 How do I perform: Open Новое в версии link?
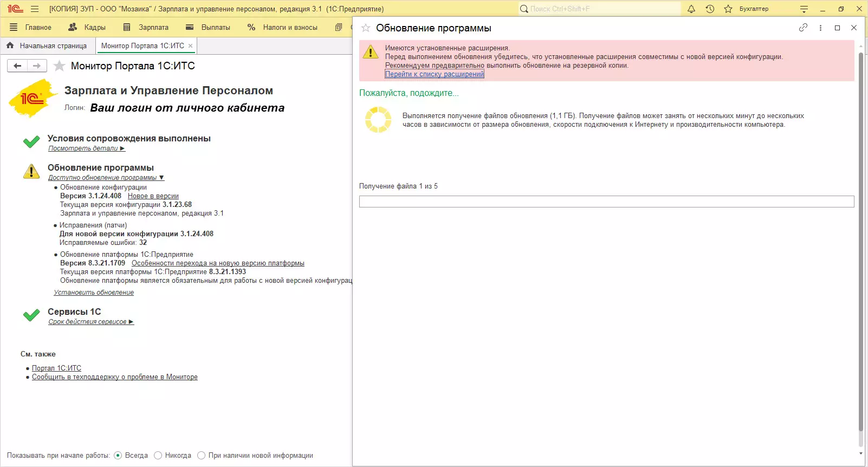(153, 196)
